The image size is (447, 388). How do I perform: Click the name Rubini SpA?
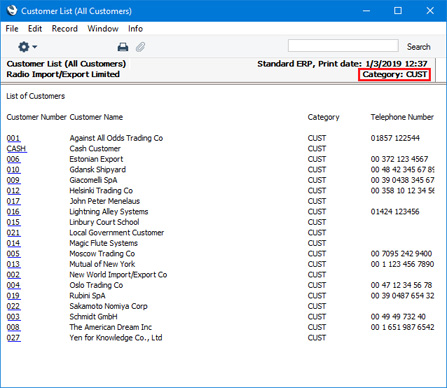coord(87,296)
